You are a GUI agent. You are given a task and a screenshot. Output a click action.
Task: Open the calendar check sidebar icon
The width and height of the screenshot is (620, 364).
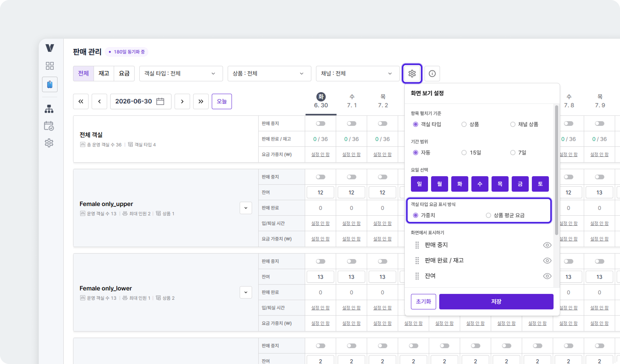point(49,126)
